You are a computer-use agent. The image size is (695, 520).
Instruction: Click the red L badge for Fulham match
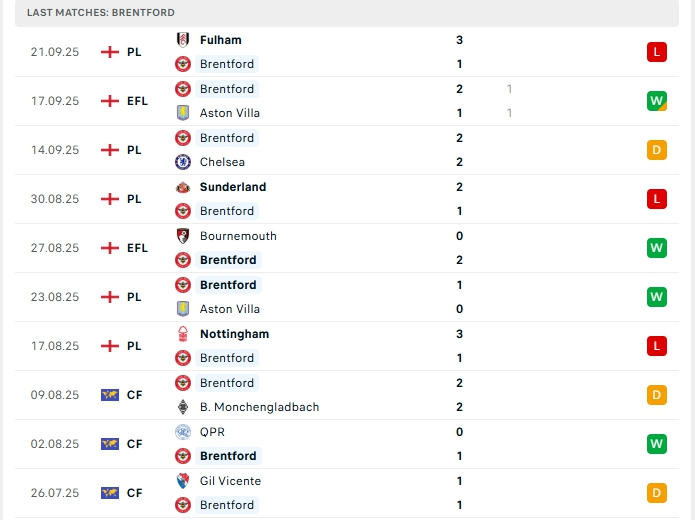656,52
